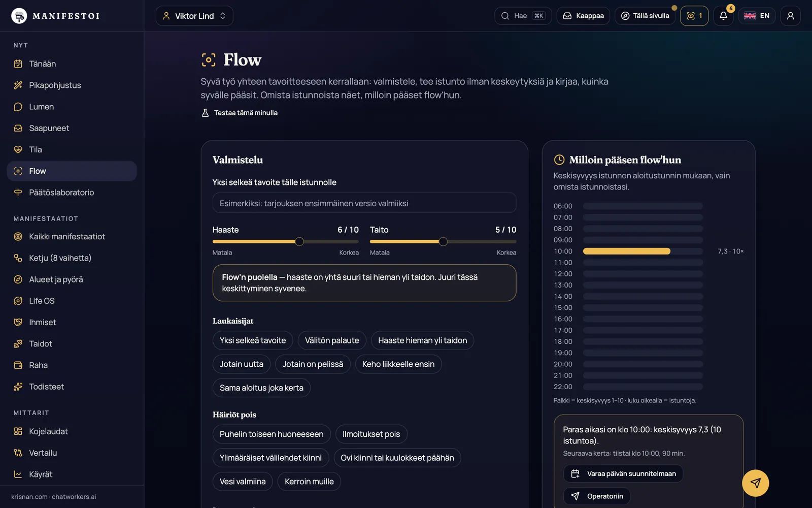
Task: Toggle the Keho liikkeelle ensin chip
Action: [x=398, y=364]
